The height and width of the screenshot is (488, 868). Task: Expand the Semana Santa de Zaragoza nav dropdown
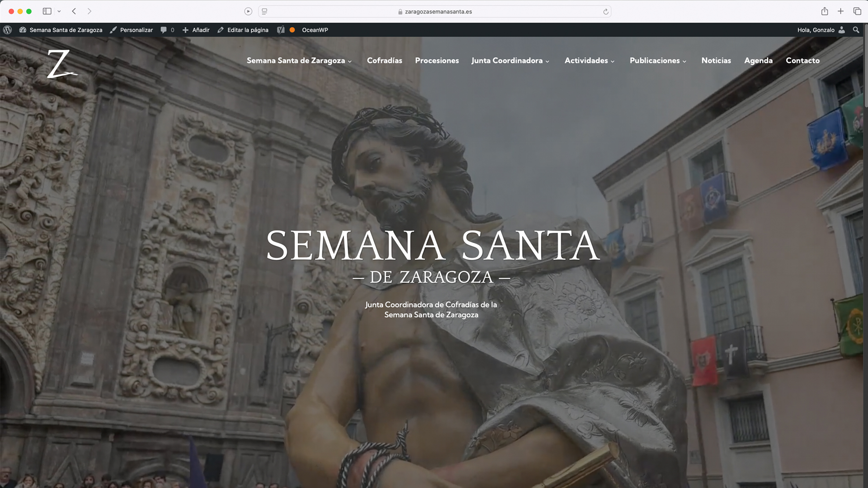coord(349,61)
